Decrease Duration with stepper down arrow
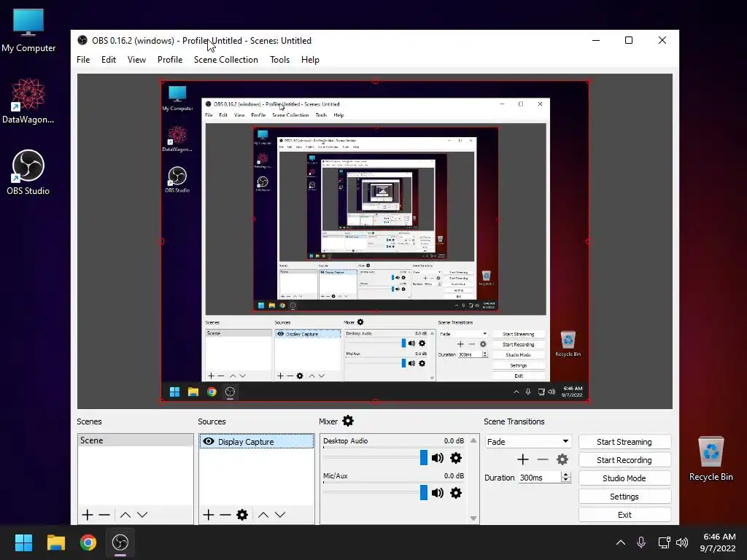 point(566,480)
